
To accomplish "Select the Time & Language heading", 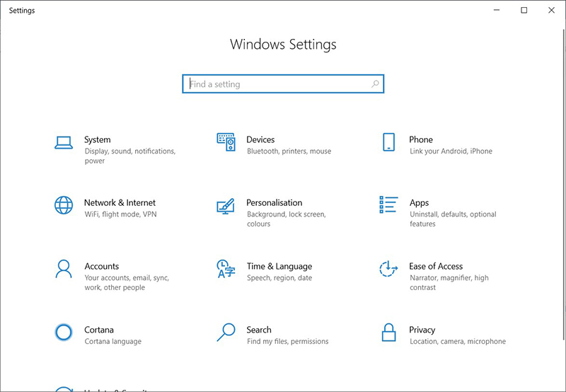I will pyautogui.click(x=279, y=266).
